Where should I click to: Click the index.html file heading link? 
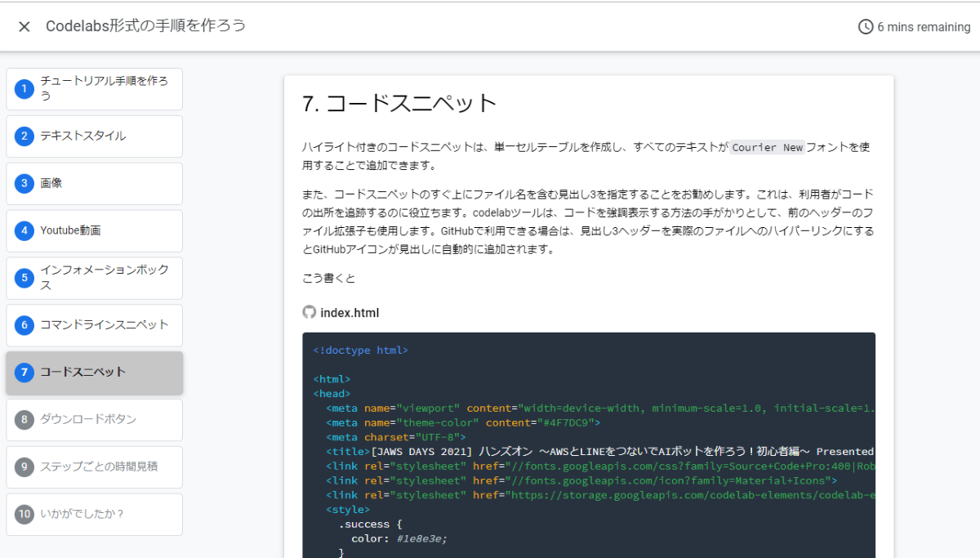pyautogui.click(x=350, y=313)
